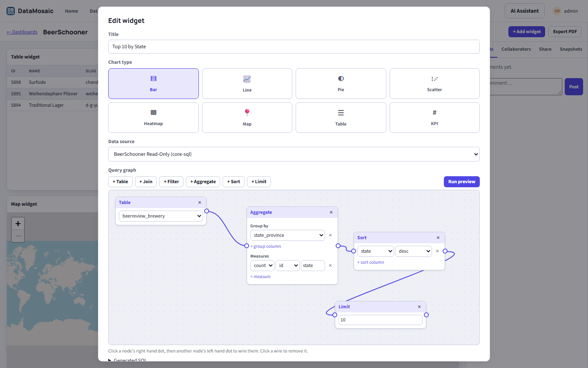Click the Table node output dot
Image resolution: width=588 pixels, height=368 pixels.
pyautogui.click(x=207, y=211)
